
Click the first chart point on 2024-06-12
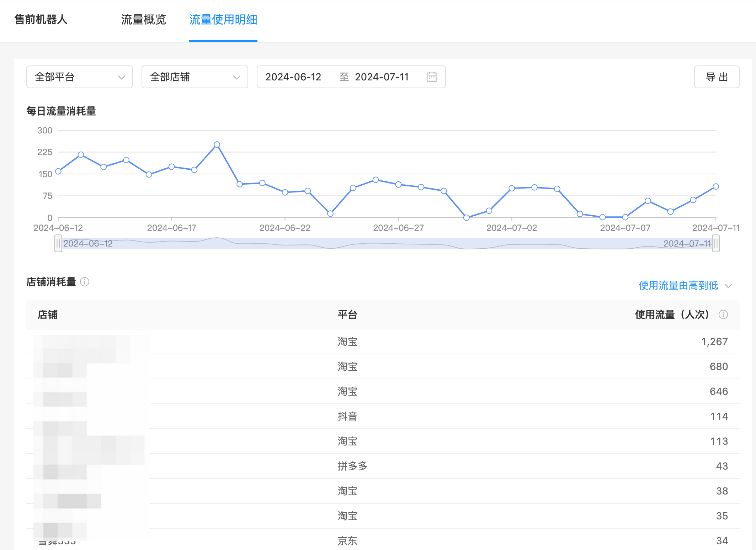58,171
